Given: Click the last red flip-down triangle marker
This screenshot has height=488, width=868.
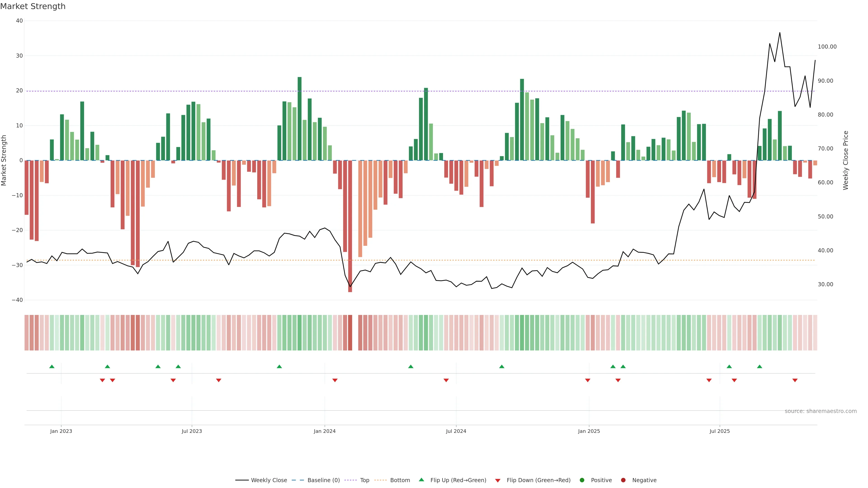Looking at the screenshot, I should pos(795,380).
